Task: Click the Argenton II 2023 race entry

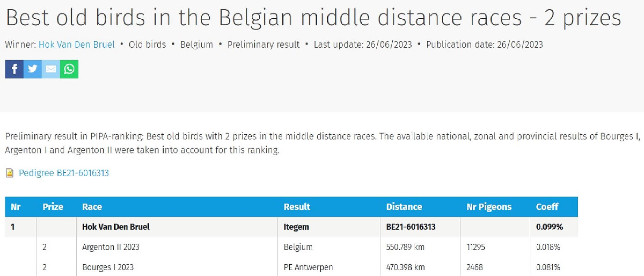Action: (111, 247)
